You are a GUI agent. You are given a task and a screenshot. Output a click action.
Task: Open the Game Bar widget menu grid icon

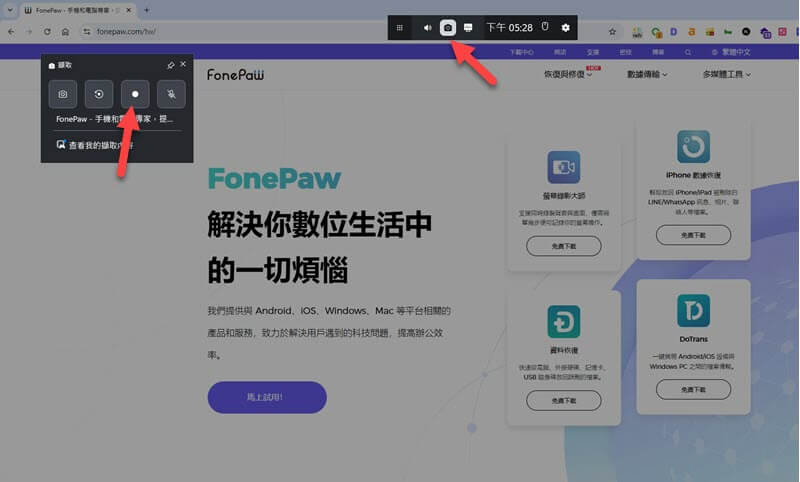click(x=399, y=28)
